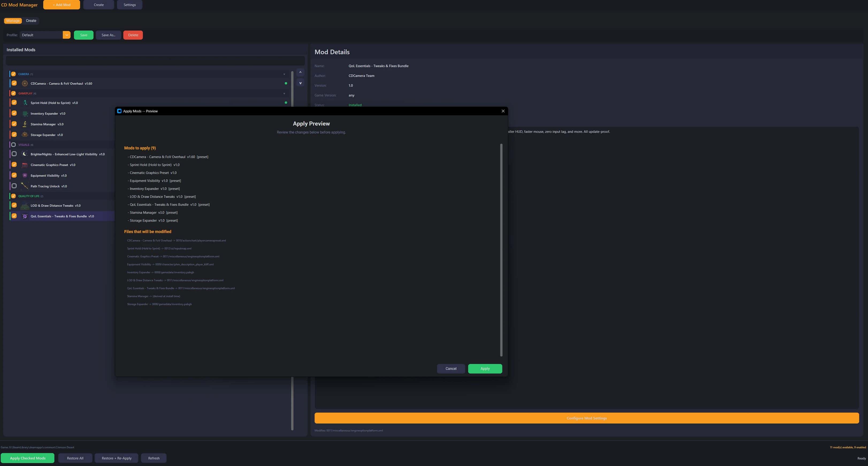The width and height of the screenshot is (868, 466).
Task: Open the Settings top menu
Action: point(129,5)
